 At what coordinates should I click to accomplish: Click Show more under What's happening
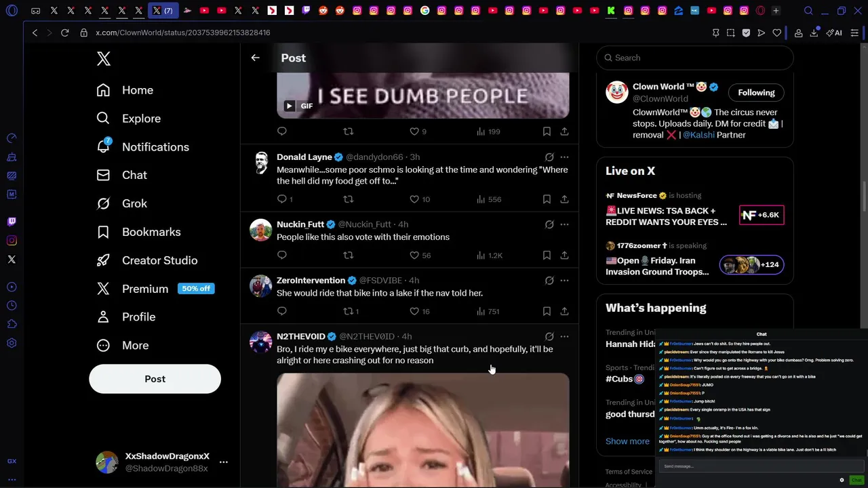coord(627,441)
